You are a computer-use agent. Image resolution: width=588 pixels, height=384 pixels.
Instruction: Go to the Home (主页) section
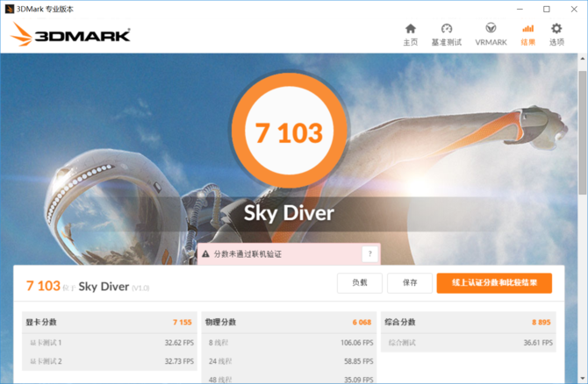tap(410, 34)
